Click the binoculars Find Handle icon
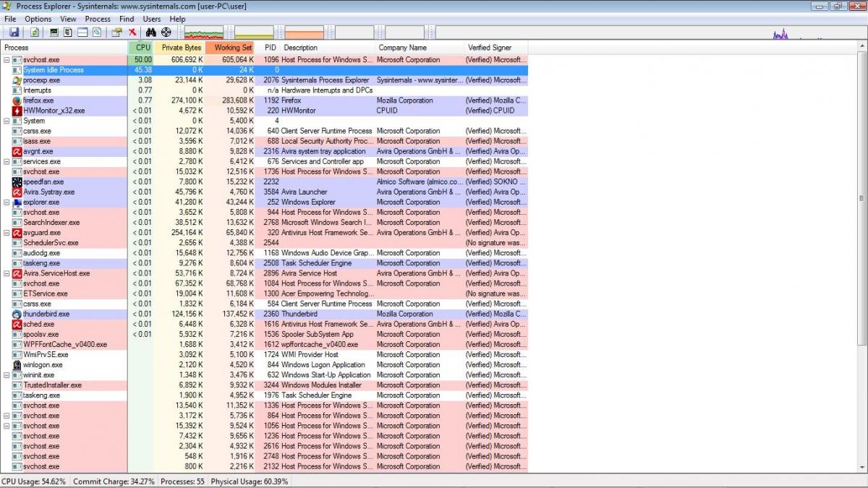Screen dimensions: 868x488 click(x=151, y=33)
